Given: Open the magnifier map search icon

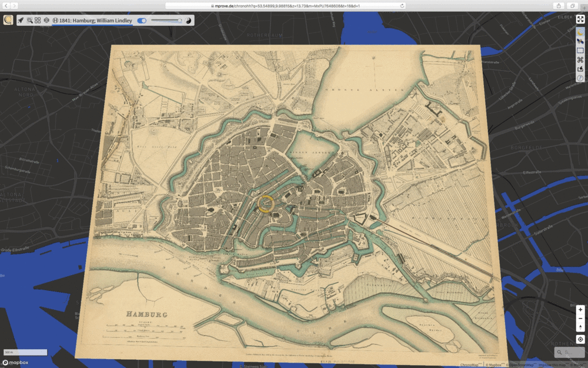Looking at the screenshot, I should coord(29,21).
